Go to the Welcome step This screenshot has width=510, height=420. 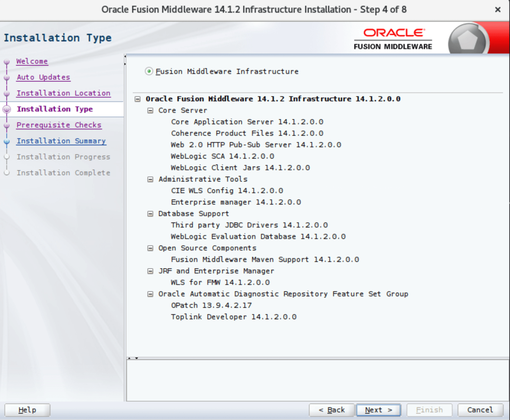coord(32,61)
